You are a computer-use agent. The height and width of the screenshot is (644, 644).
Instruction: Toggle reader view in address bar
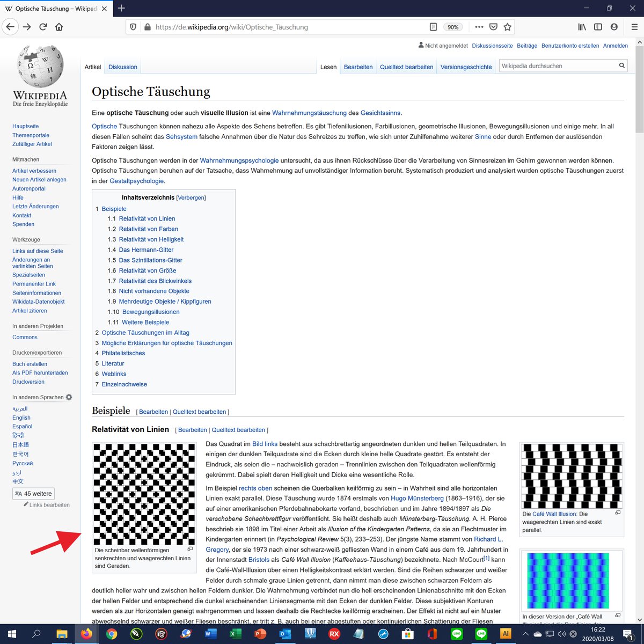click(433, 27)
